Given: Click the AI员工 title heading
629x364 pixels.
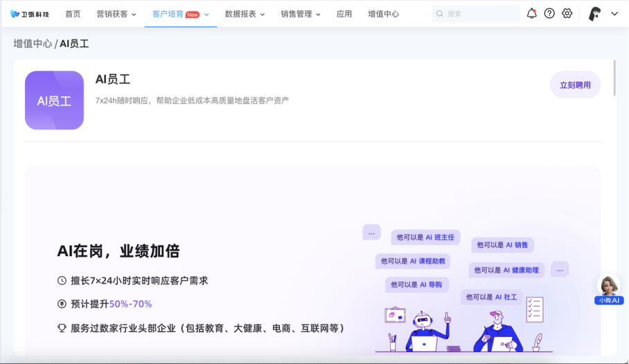Looking at the screenshot, I should pos(113,80).
